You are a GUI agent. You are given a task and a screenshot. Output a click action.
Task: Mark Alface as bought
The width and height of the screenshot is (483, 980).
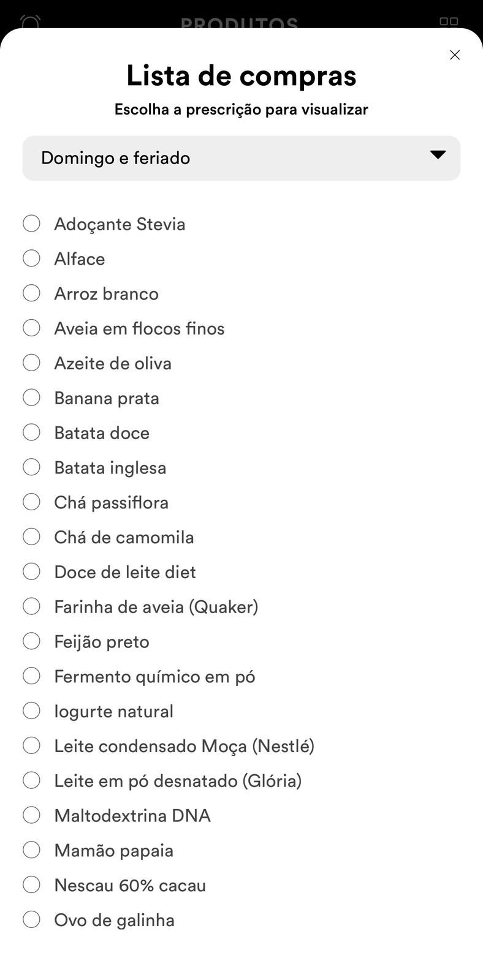[x=31, y=258]
